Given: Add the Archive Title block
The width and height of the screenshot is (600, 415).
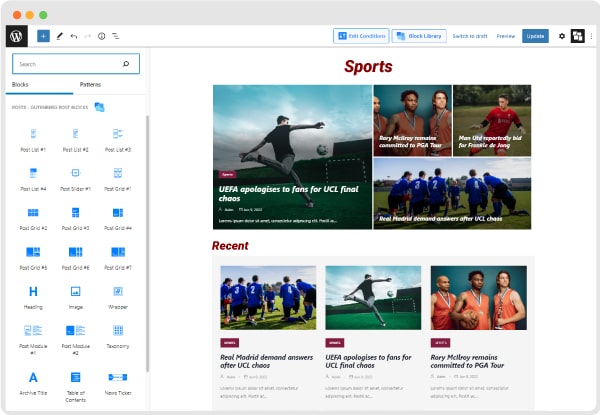Looking at the screenshot, I should pos(33,380).
